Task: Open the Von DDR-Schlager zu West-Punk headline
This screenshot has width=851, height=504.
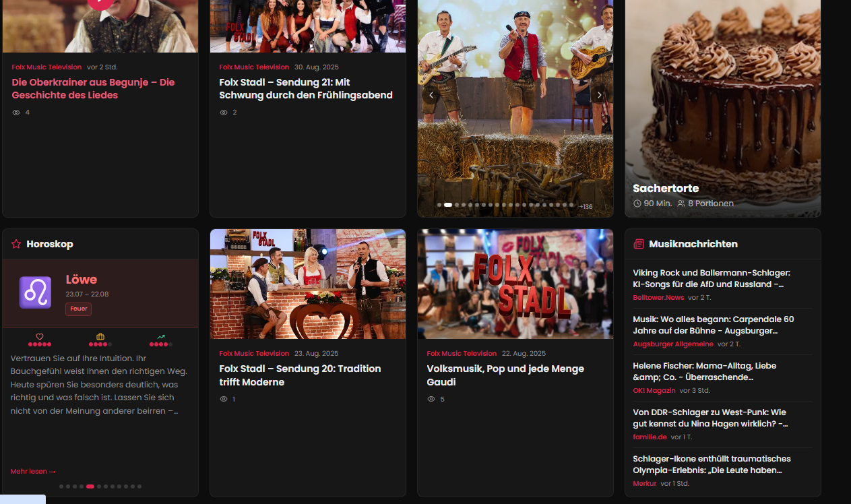Action: (710, 418)
